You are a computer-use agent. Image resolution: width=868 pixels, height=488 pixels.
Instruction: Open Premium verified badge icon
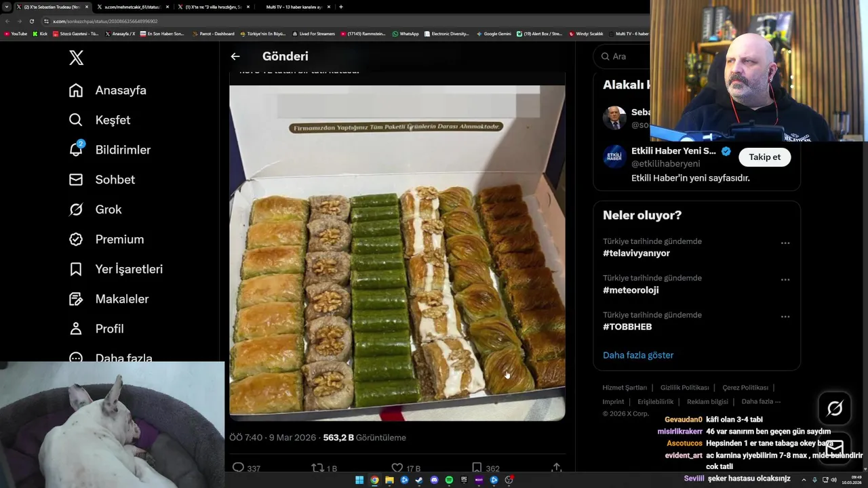pyautogui.click(x=76, y=239)
